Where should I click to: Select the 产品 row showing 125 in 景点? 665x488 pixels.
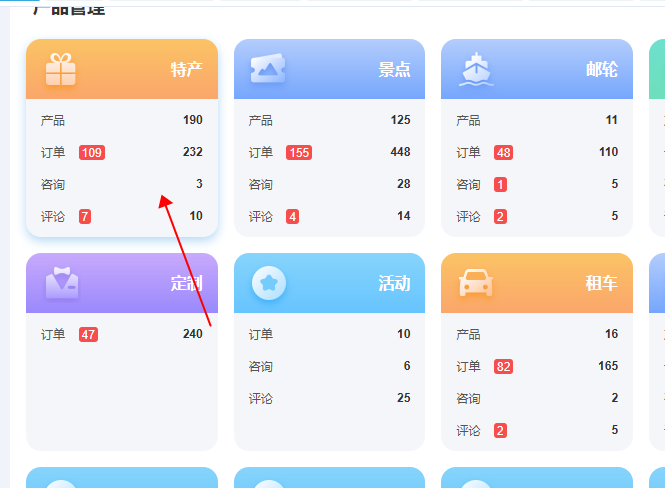tap(329, 121)
